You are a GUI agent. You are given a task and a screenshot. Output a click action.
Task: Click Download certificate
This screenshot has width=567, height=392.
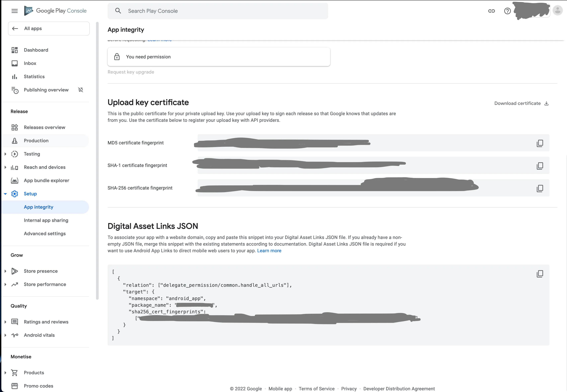coord(521,103)
